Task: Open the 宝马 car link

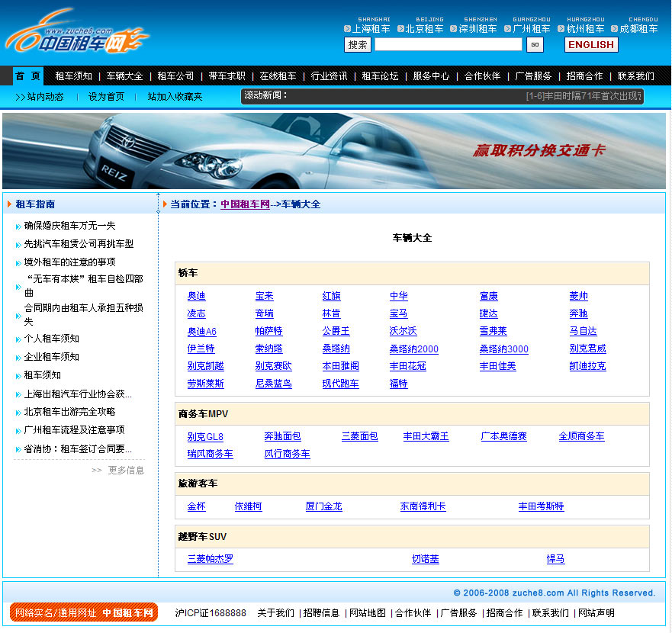Action: [x=399, y=313]
